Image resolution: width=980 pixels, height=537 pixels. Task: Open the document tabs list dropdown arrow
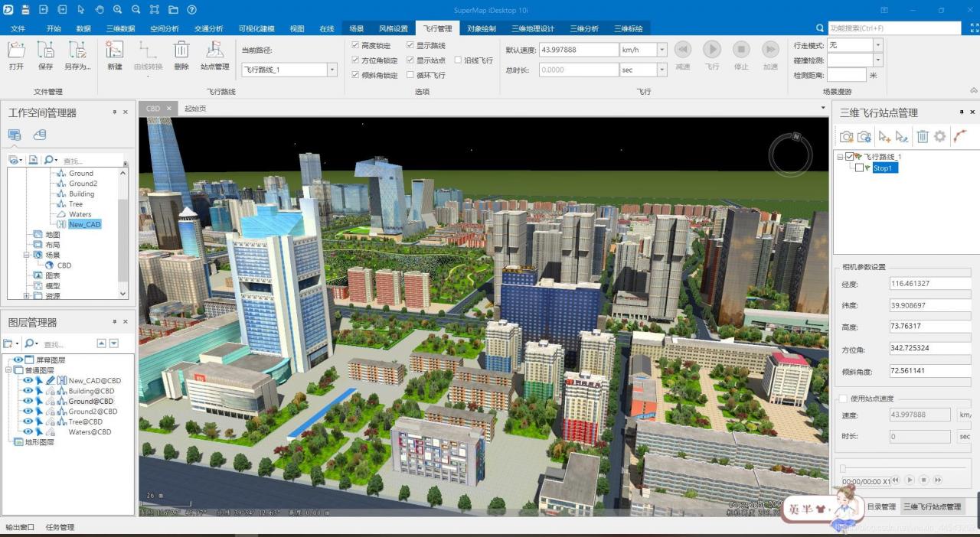[x=823, y=108]
